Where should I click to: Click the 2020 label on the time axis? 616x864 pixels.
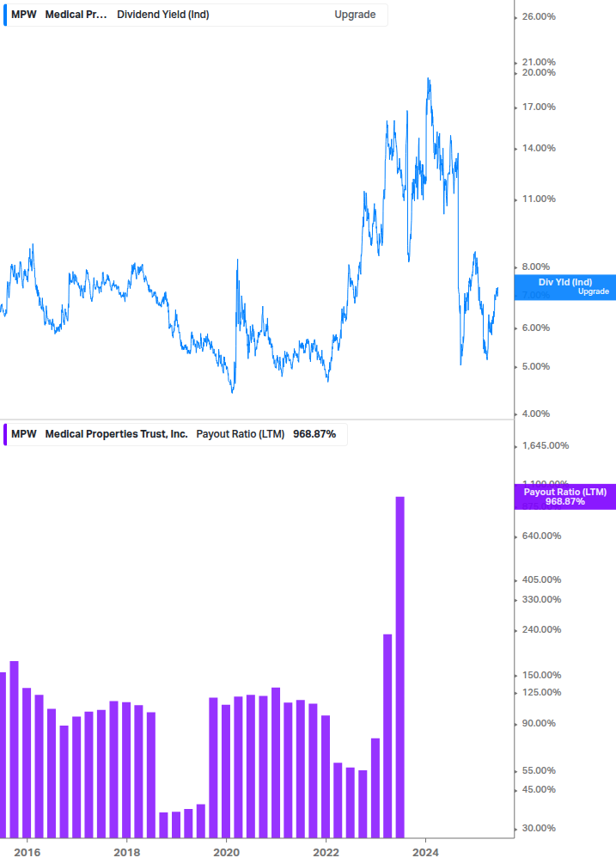coord(226,853)
